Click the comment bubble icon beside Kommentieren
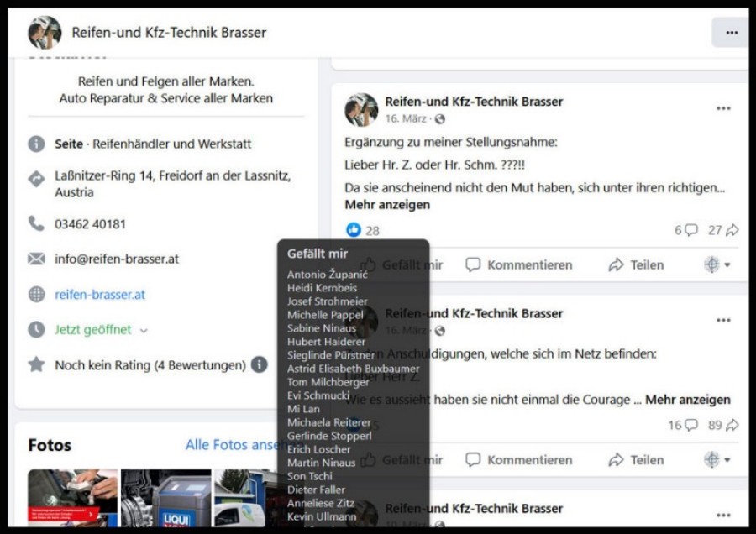Screen dimensions: 756x534 474,264
